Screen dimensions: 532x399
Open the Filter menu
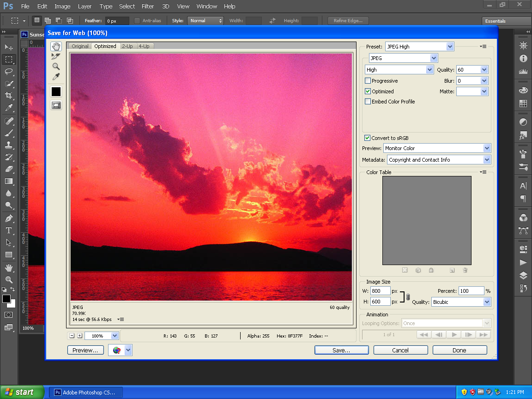pyautogui.click(x=148, y=6)
